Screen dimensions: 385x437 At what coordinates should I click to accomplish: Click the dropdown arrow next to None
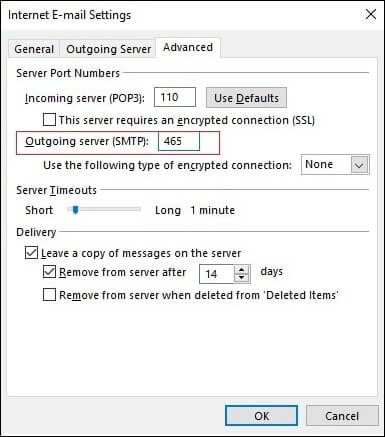coord(359,165)
